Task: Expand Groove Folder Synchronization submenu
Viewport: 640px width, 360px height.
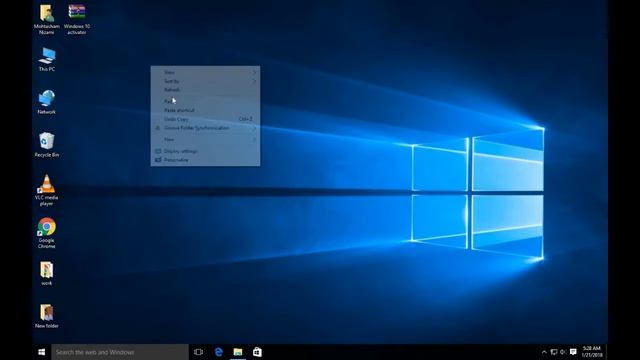Action: point(205,128)
